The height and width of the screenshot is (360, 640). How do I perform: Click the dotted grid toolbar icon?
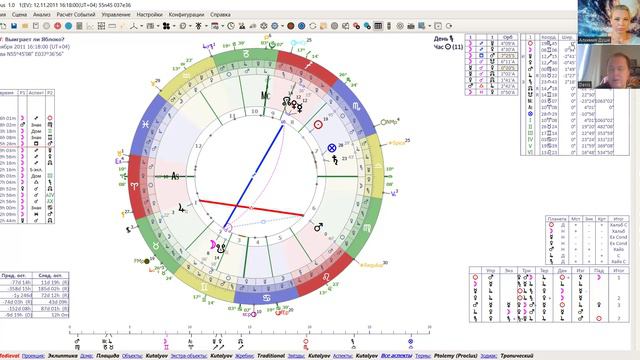pyautogui.click(x=101, y=26)
